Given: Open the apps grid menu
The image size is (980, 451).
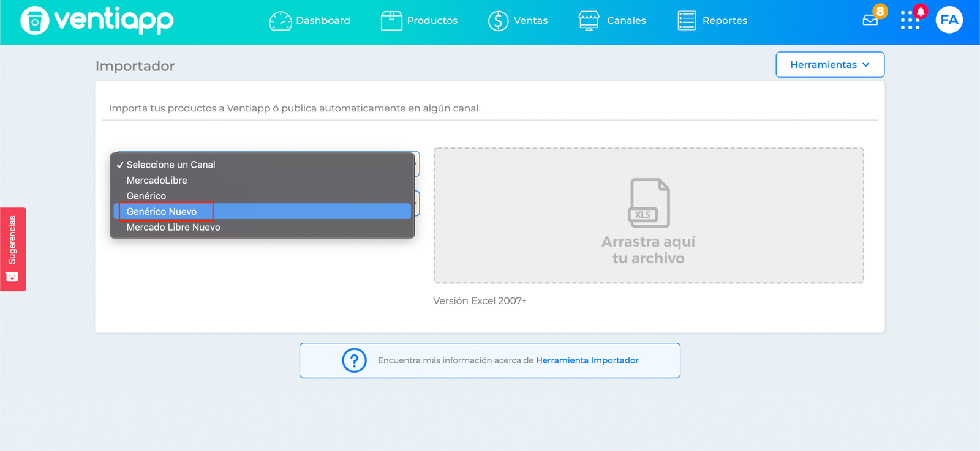Looking at the screenshot, I should 910,21.
